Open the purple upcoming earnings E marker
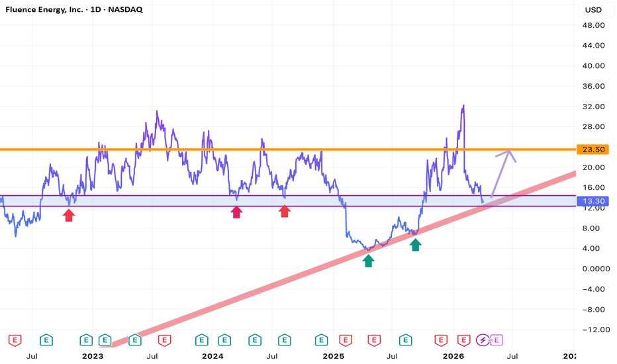The image size is (617, 364). coord(497,340)
